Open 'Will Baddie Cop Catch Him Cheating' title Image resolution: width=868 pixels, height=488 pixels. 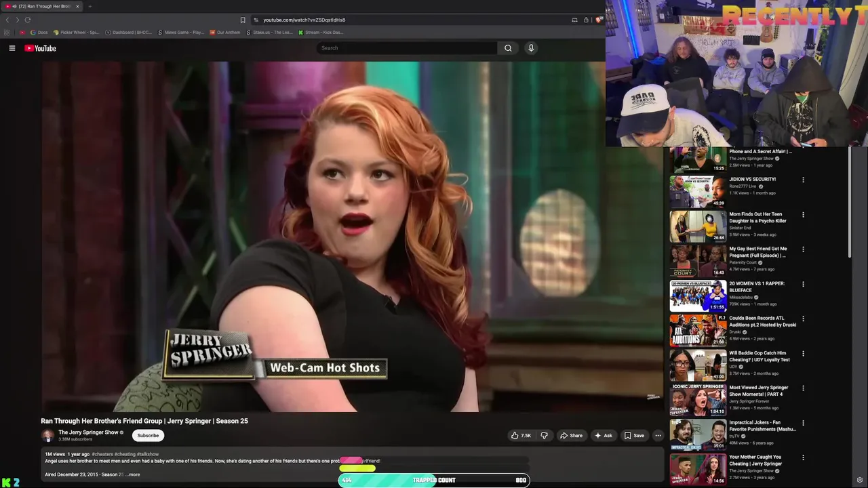759,356
